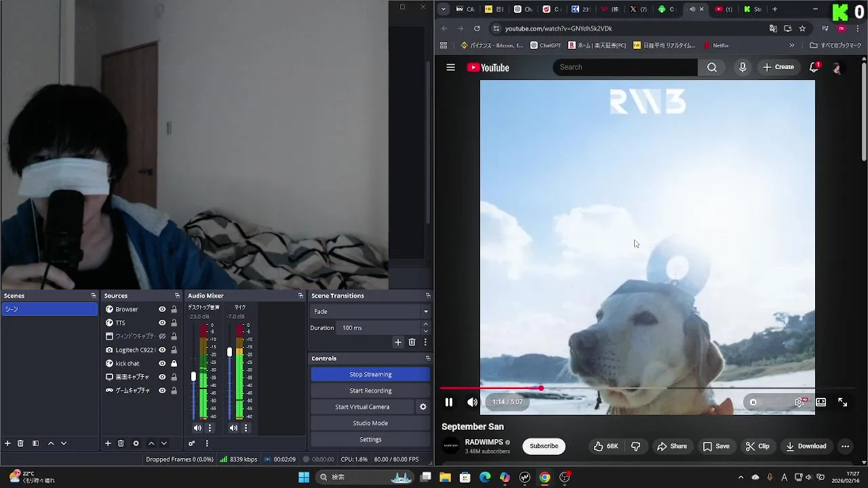Expand hidden bookmarks chevron
Viewport: 868px width, 488px height.
[791, 45]
